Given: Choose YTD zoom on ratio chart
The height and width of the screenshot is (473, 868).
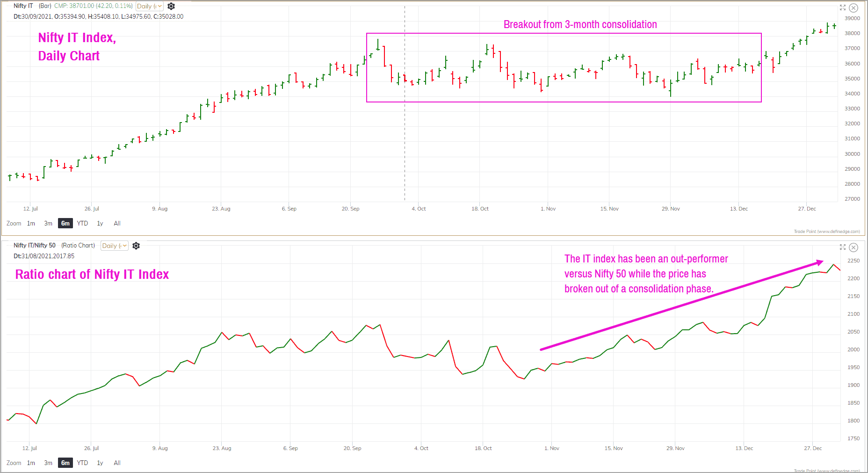Looking at the screenshot, I should 82,463.
